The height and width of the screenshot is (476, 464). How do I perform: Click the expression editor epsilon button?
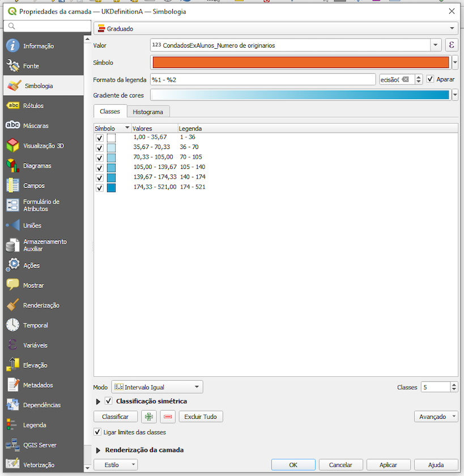452,45
